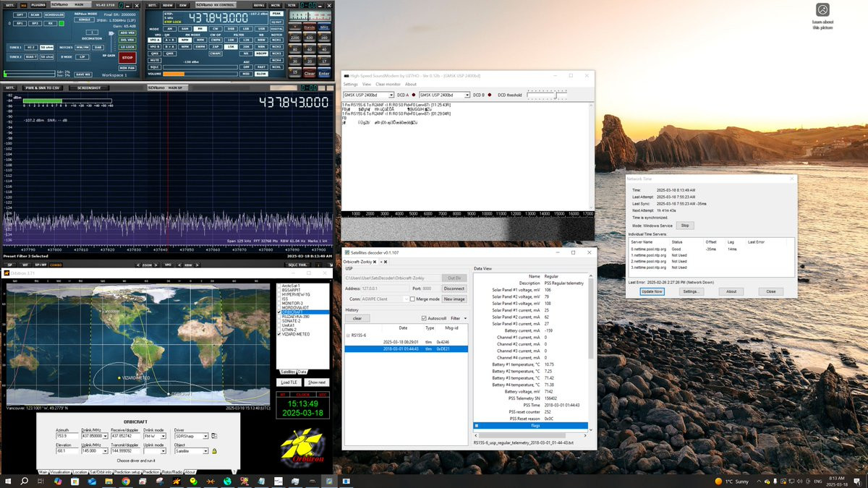This screenshot has width=868, height=488.
Task: Click the yellow padlock icon in Orbitron
Action: tap(214, 450)
